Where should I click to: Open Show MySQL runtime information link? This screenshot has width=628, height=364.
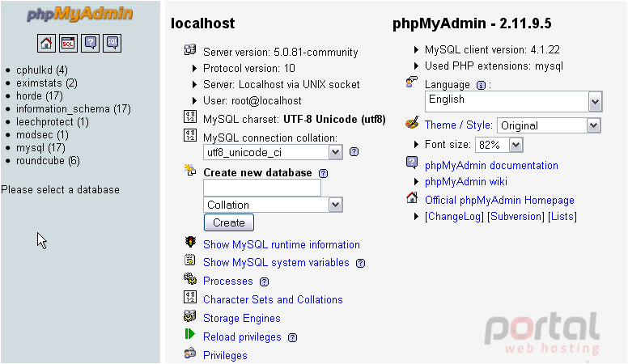[x=282, y=244]
